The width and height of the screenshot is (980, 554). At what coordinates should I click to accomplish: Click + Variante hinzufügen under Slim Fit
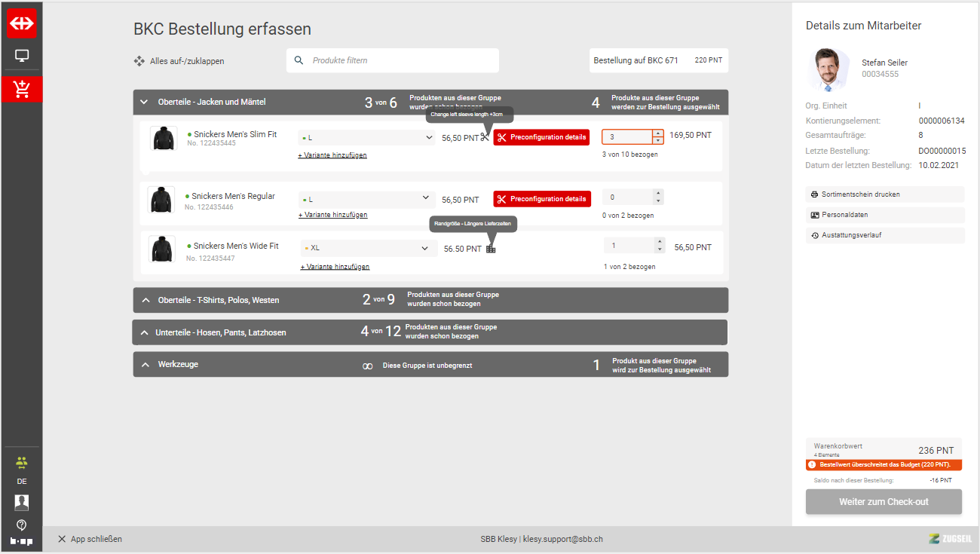(x=332, y=155)
